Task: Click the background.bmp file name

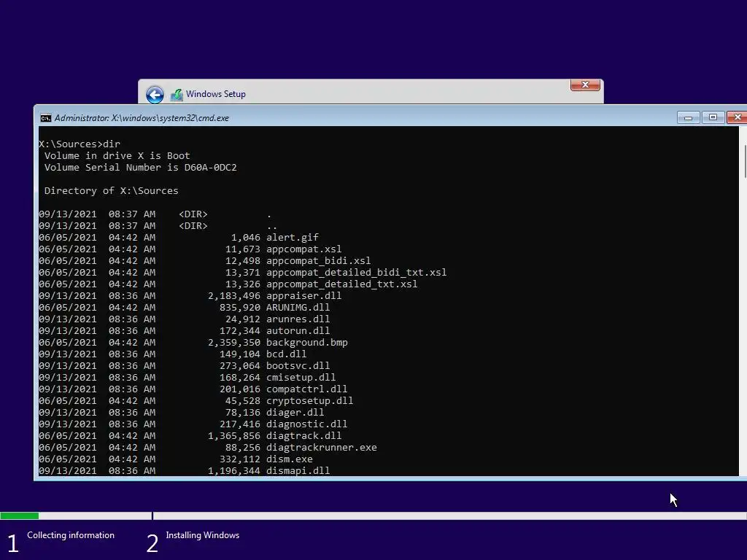Action: tap(307, 343)
